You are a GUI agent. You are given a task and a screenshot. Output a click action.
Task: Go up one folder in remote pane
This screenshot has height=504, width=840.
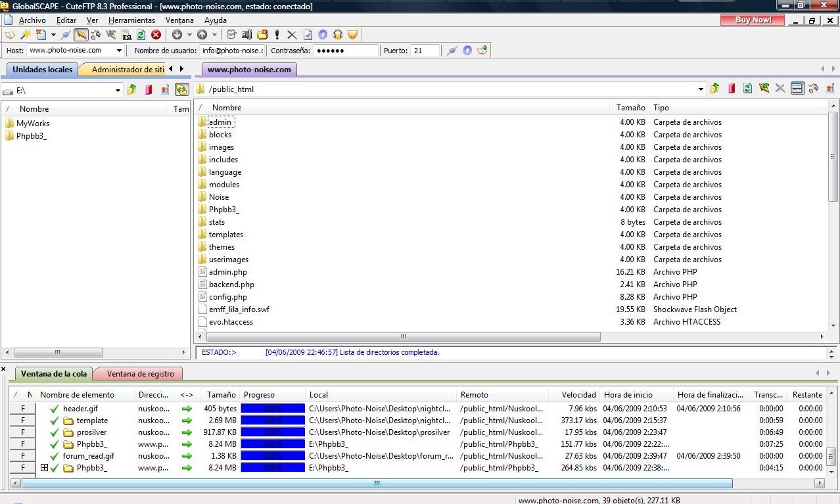[714, 89]
